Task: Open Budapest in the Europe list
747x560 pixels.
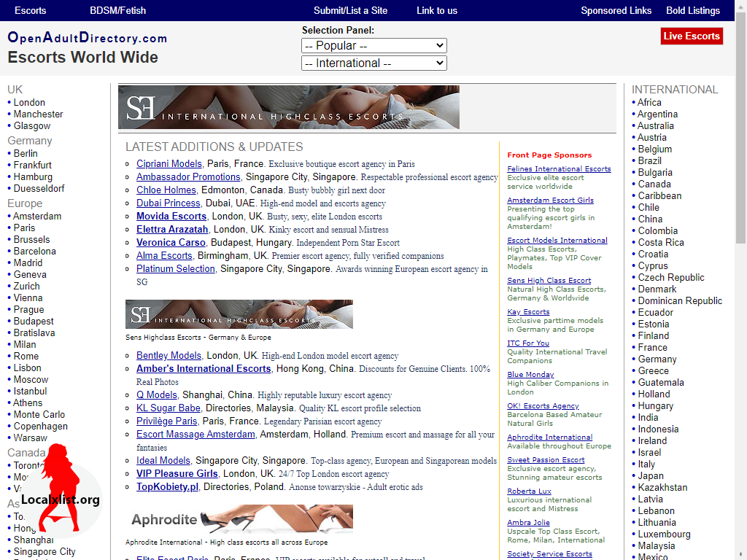Action: 34,321
